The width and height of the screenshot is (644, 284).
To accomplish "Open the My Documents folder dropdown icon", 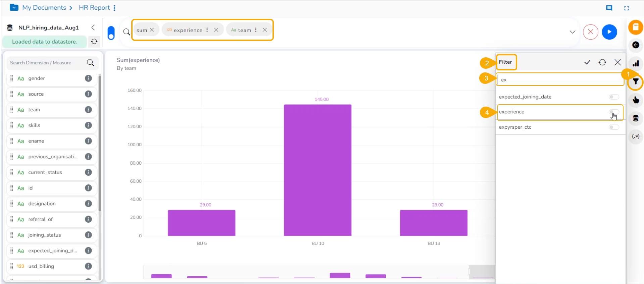I will 14,7.
